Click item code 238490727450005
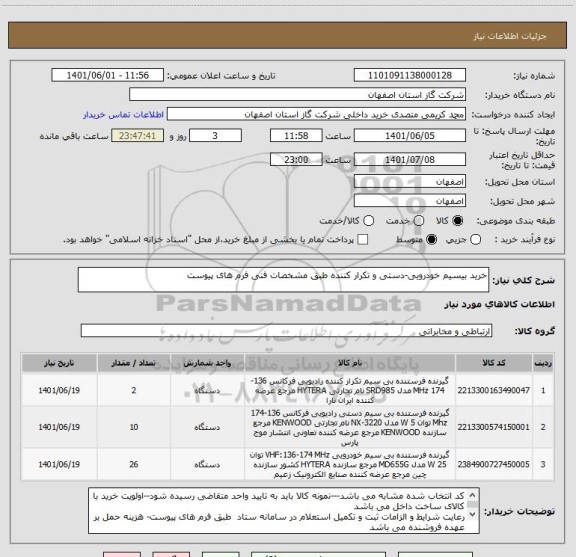This screenshot has height=557, width=576. pos(494,464)
